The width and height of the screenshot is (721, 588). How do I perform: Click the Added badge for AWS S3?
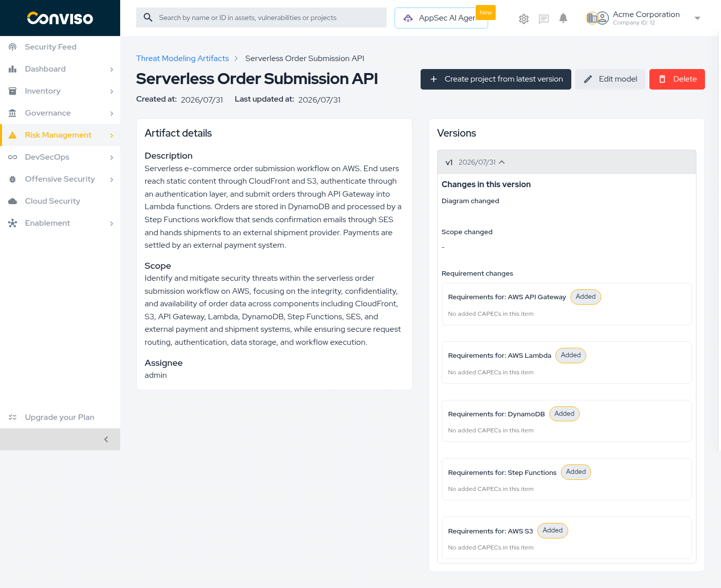tap(553, 530)
